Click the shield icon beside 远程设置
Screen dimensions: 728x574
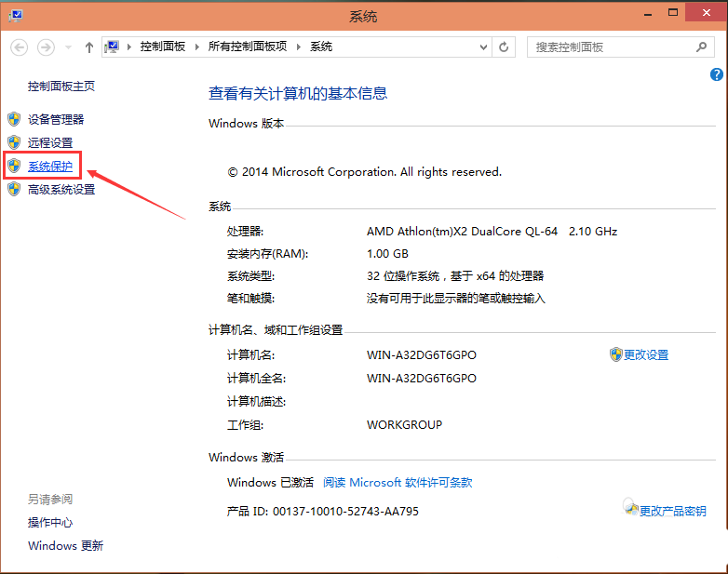tap(14, 142)
